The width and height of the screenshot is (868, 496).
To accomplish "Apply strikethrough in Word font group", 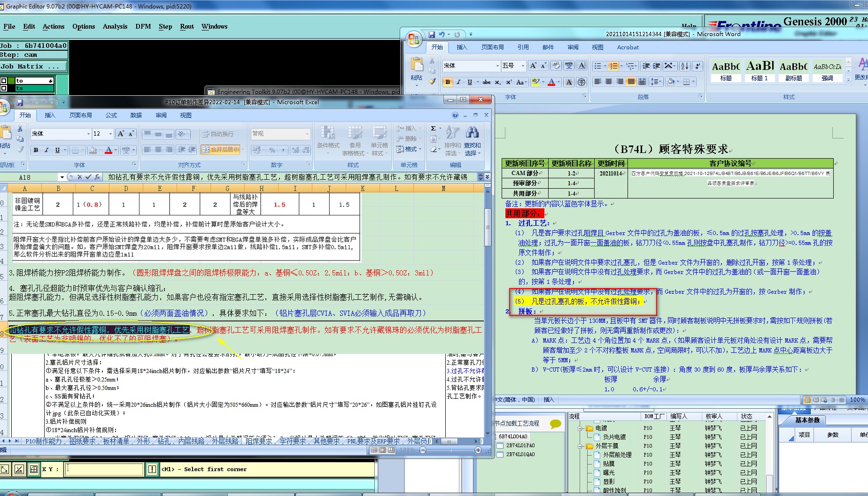I will (x=487, y=82).
